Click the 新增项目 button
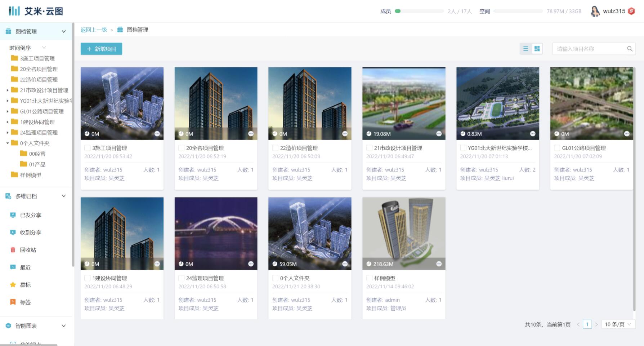644x346 pixels. click(x=101, y=49)
